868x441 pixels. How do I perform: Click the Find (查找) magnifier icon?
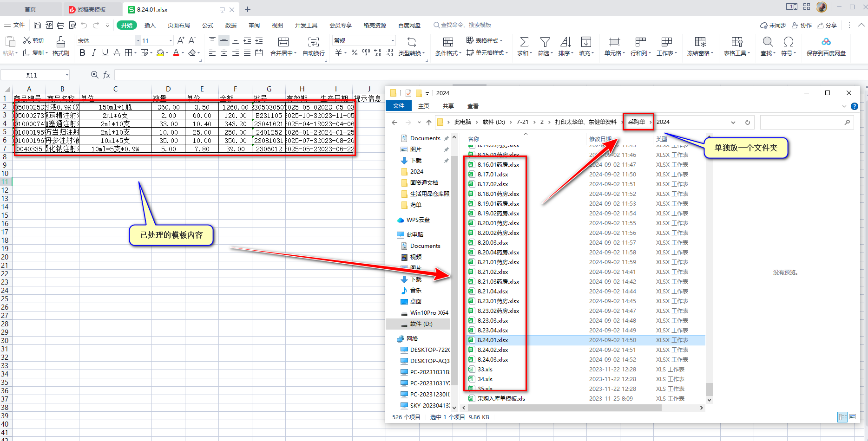click(768, 42)
